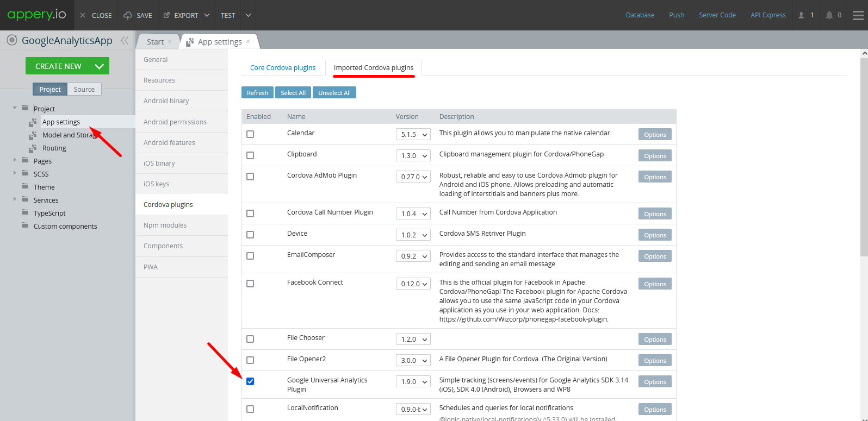Screen dimensions: 868x421
Task: Open the Npm modules settings section
Action: [182, 225]
